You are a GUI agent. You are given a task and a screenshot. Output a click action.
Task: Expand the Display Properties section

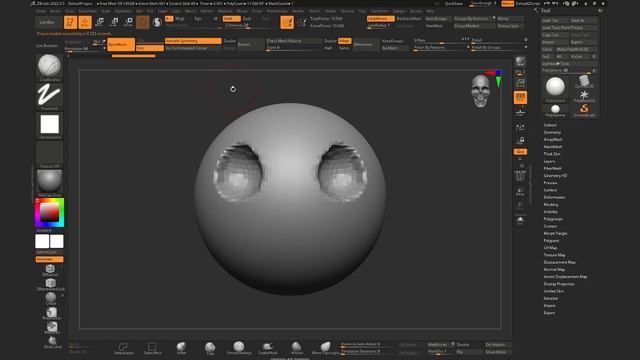click(x=559, y=284)
